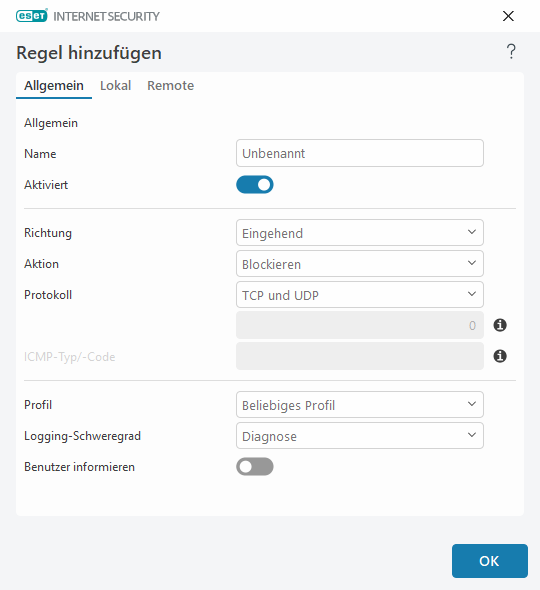The height and width of the screenshot is (590, 540).
Task: Toggle the Aktiviert switch off
Action: click(255, 185)
